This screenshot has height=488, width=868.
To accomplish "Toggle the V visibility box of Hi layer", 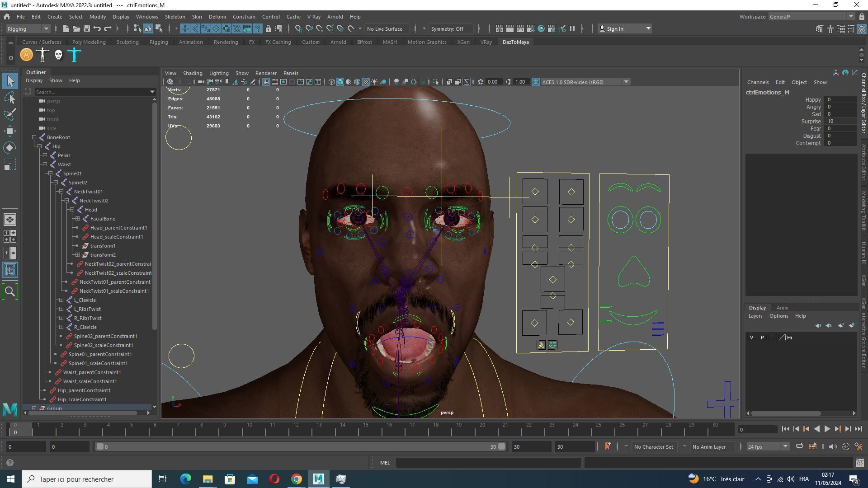I will (x=751, y=338).
